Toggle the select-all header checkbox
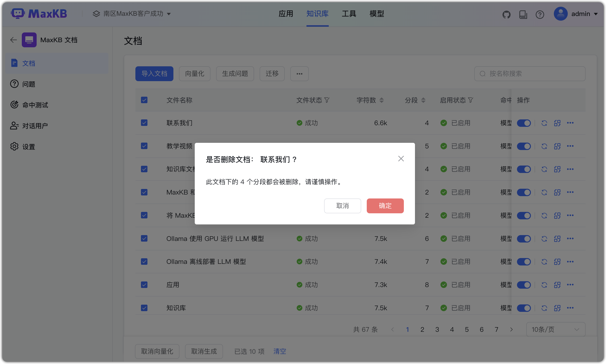The width and height of the screenshot is (606, 364). tap(144, 100)
